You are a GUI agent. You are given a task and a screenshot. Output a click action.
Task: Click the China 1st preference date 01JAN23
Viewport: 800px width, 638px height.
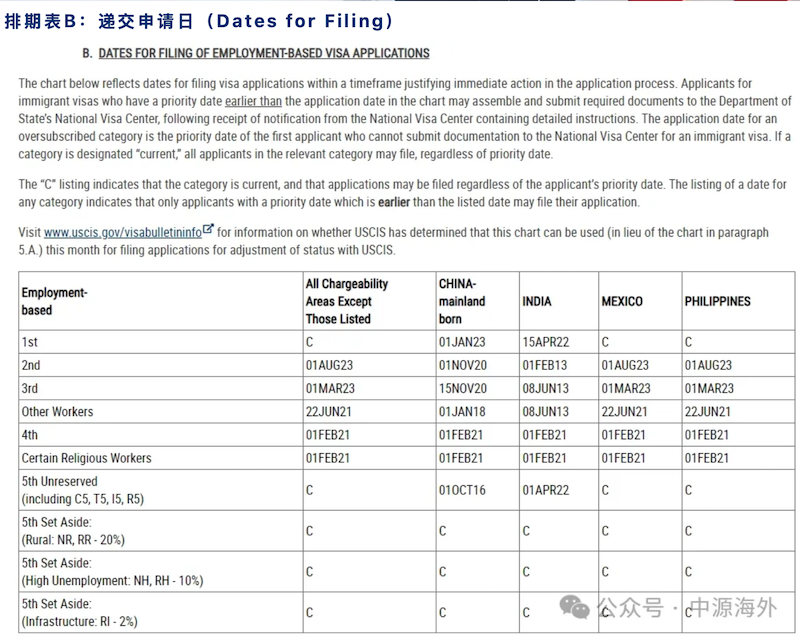(x=462, y=342)
